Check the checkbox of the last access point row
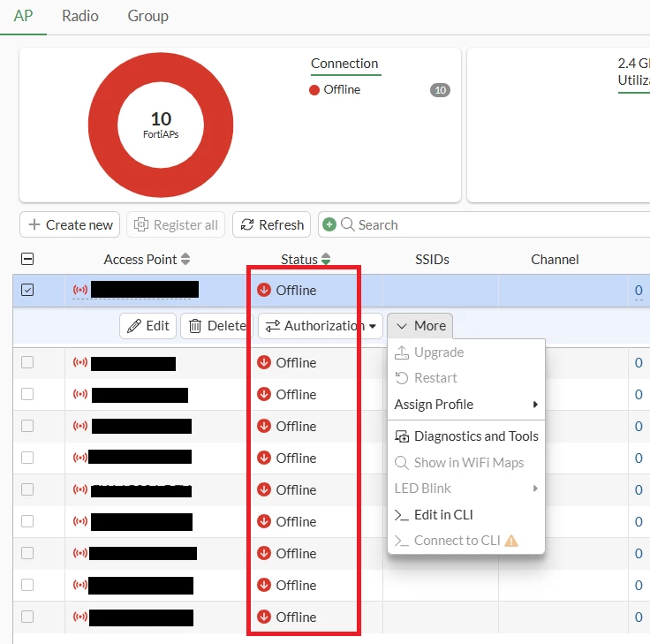The height and width of the screenshot is (644, 650). (27, 617)
